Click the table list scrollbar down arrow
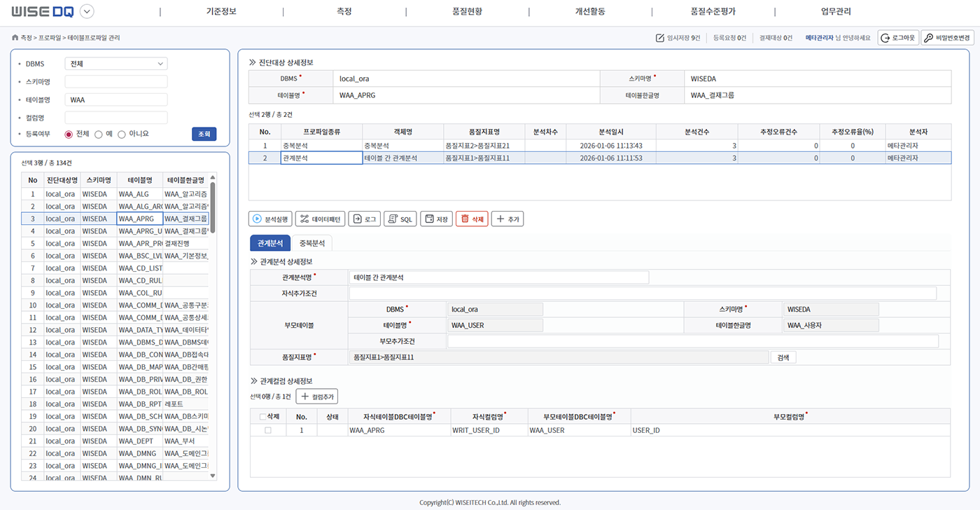 [x=213, y=476]
